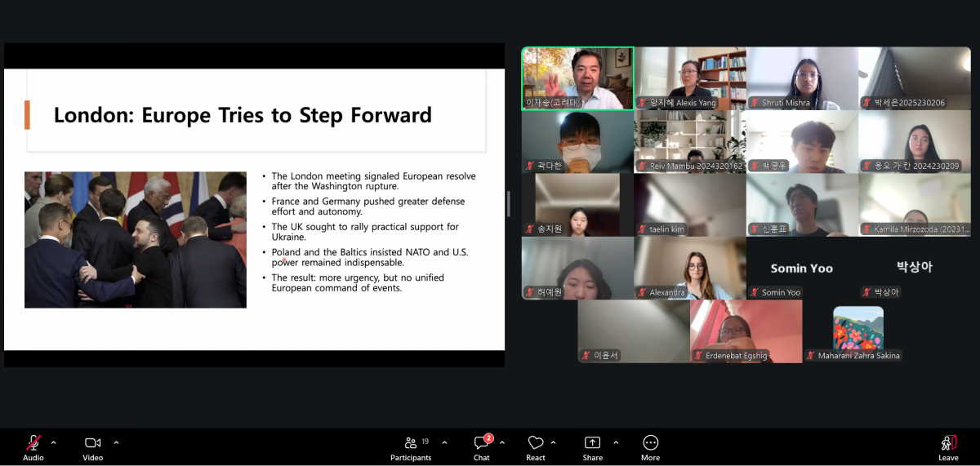
Task: Click muted mic icon on 박세은2025230206 tile
Action: click(x=866, y=103)
